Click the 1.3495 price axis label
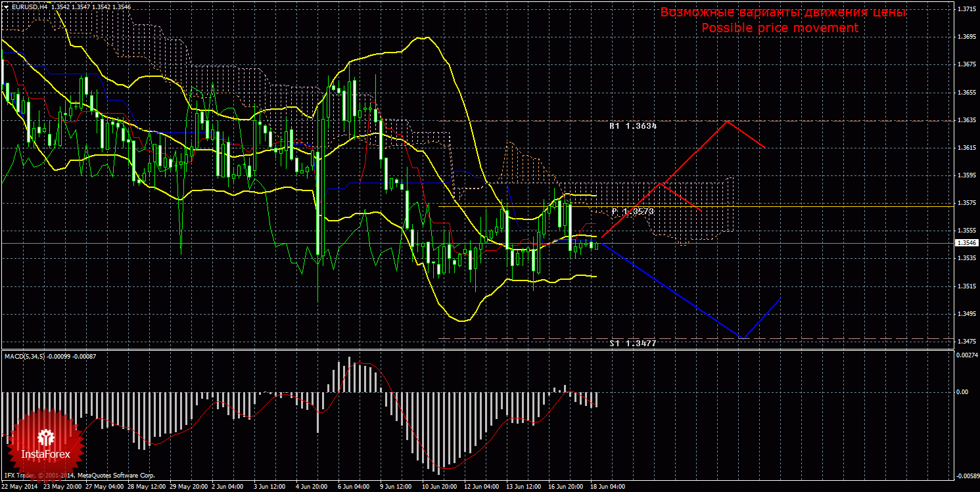Screen dimensions: 980x492 point(966,314)
